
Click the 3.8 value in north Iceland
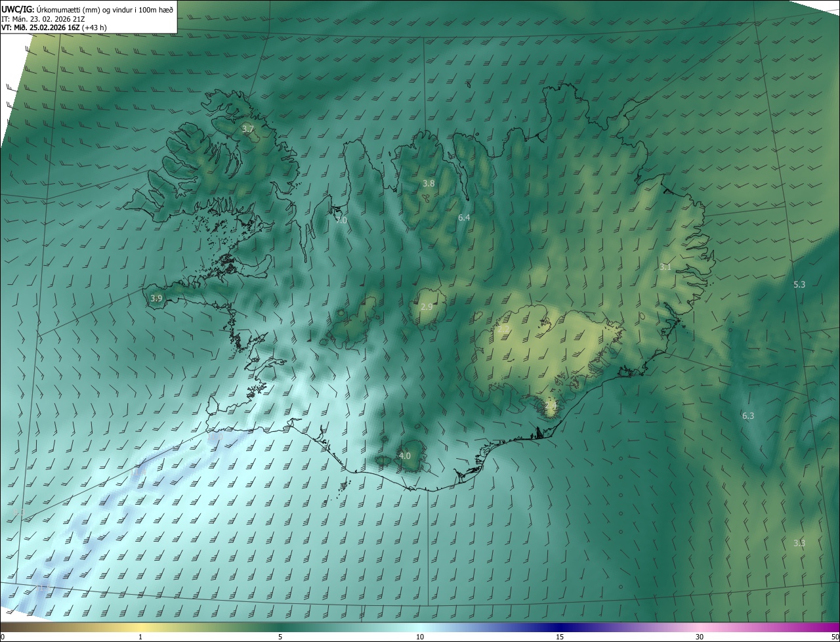(x=429, y=183)
